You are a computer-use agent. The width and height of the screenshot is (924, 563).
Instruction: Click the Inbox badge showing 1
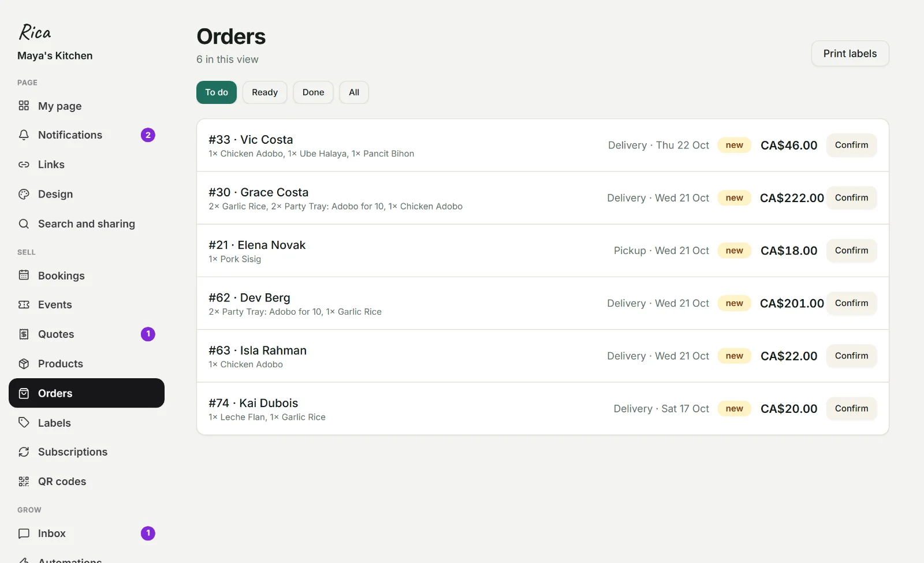pyautogui.click(x=148, y=534)
